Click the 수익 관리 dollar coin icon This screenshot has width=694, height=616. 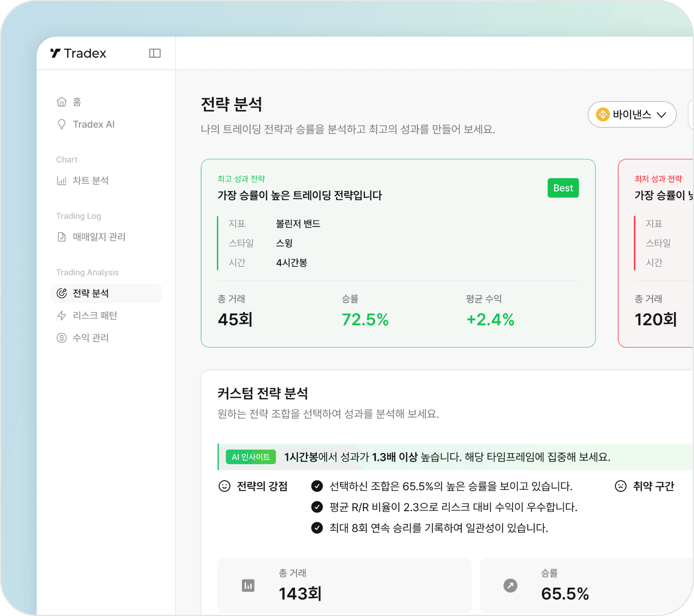point(61,338)
